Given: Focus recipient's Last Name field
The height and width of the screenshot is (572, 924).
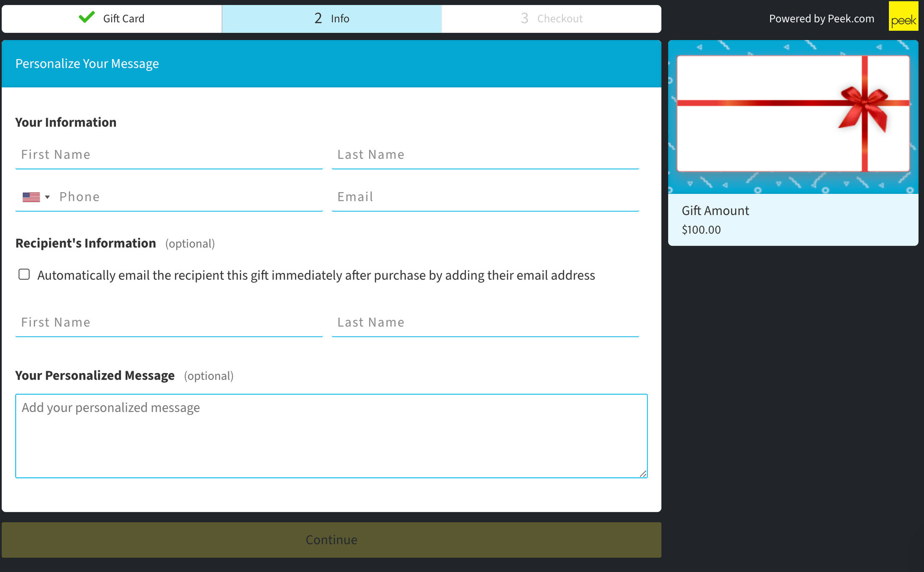Looking at the screenshot, I should [485, 323].
